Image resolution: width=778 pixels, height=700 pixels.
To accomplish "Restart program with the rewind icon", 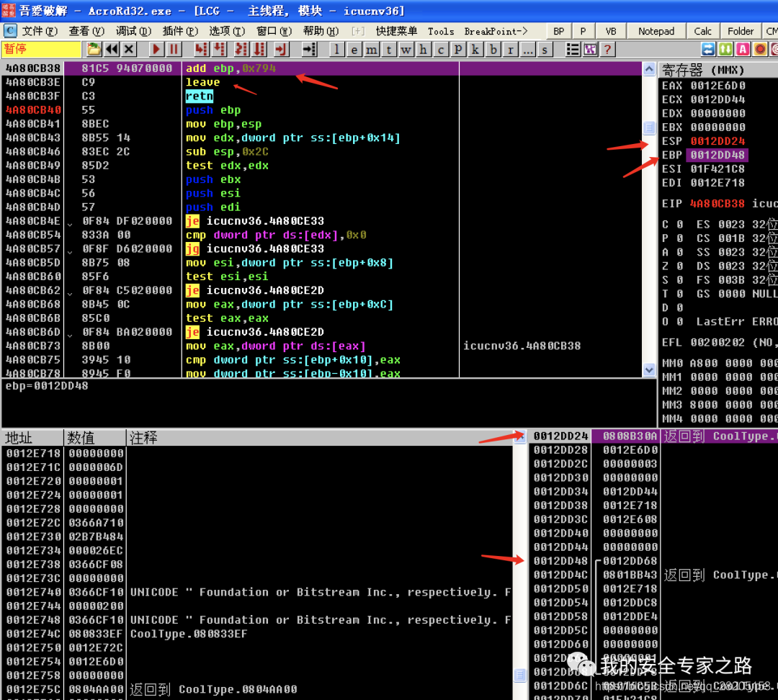I will 112,49.
